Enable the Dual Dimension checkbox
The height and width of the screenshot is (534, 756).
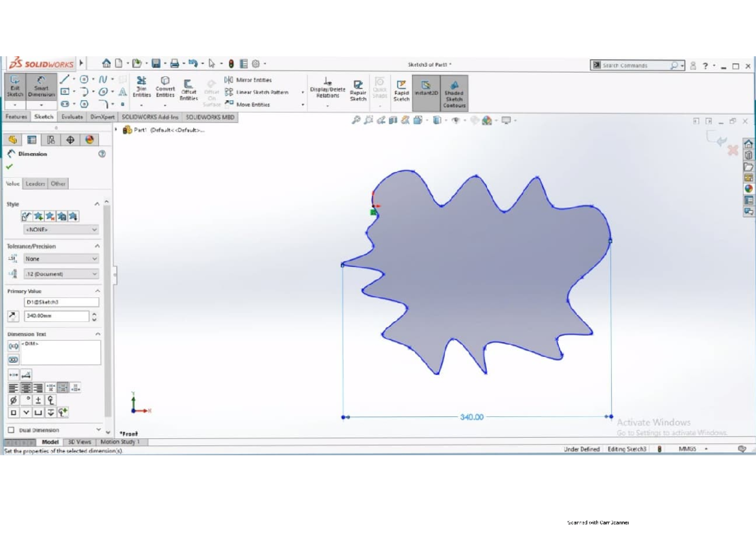11,430
